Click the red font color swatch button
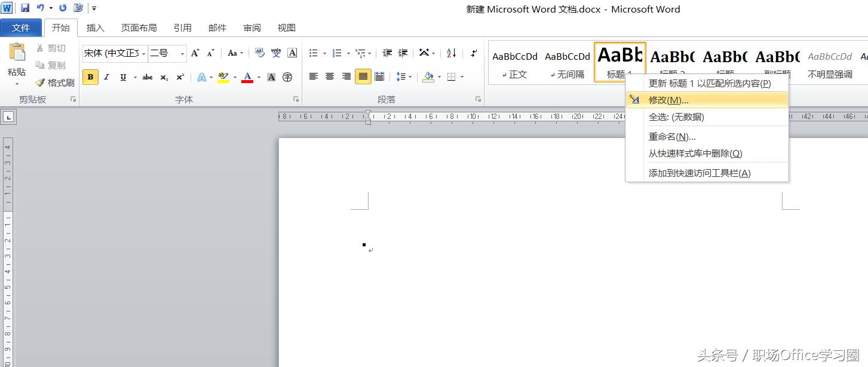The height and width of the screenshot is (367, 868). [247, 77]
